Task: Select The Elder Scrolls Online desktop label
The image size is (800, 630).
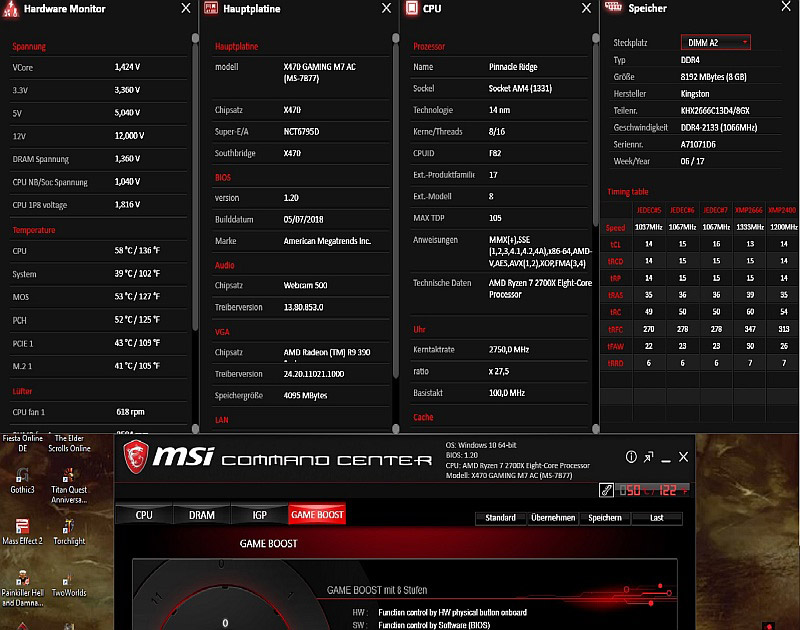Action: pyautogui.click(x=69, y=443)
